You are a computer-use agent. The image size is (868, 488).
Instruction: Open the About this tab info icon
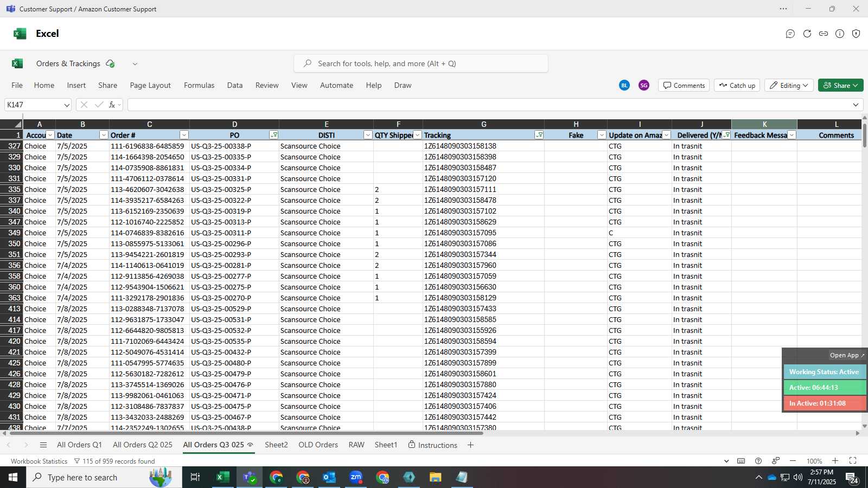pyautogui.click(x=840, y=34)
